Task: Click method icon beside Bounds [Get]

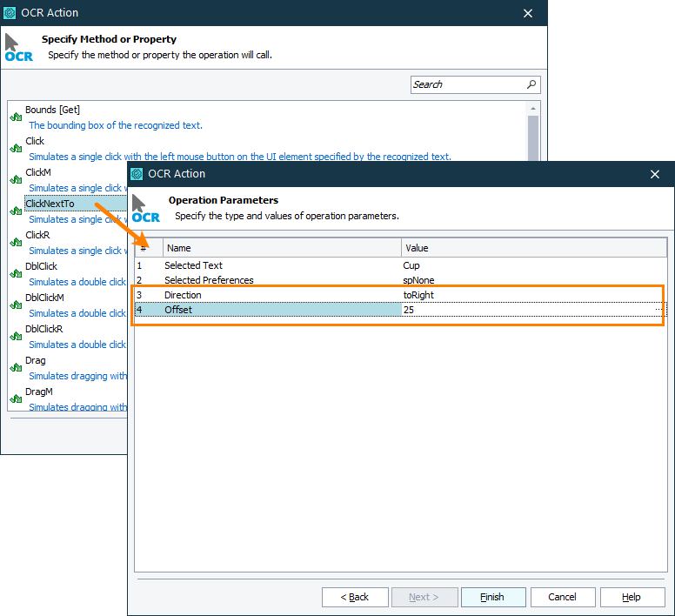Action: click(16, 117)
